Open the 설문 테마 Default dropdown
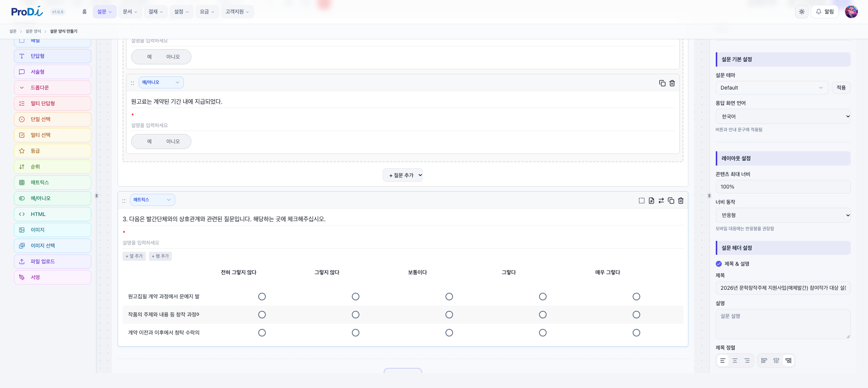Screen dimensions: 868x388 772,88
